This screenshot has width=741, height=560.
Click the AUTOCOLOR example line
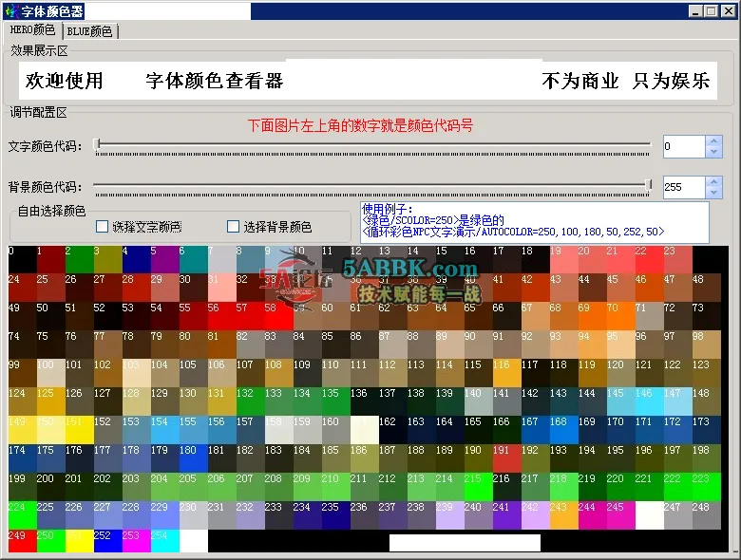tap(513, 232)
